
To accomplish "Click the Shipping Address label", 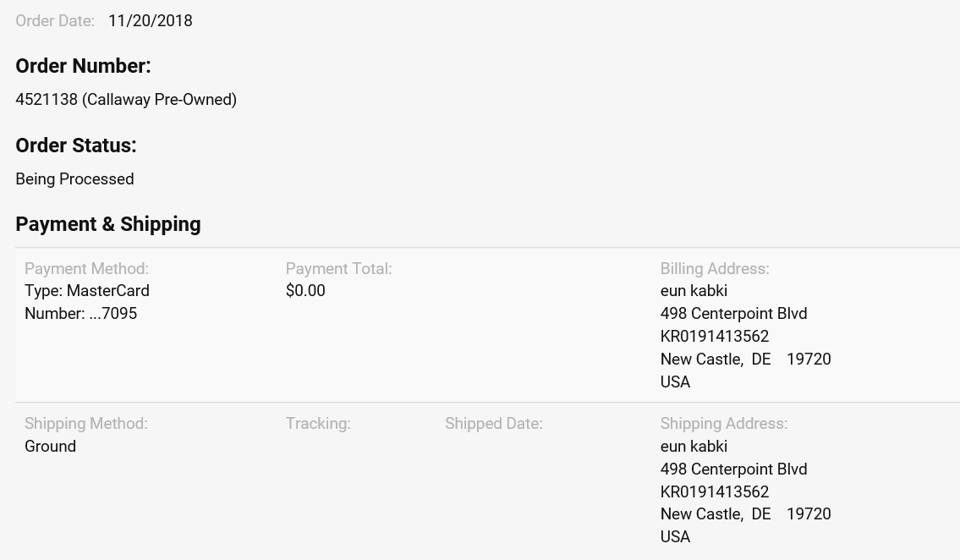I will click(724, 424).
